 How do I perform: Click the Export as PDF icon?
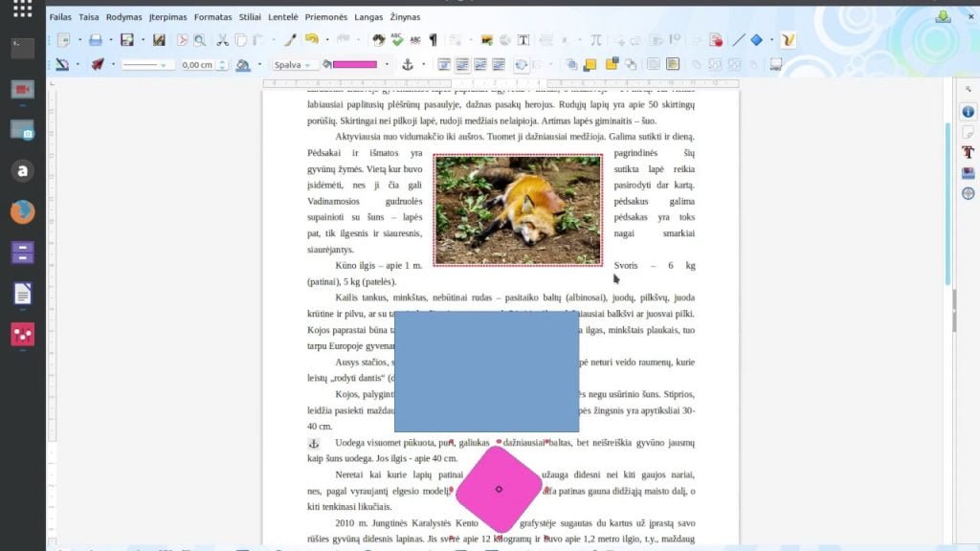(182, 40)
